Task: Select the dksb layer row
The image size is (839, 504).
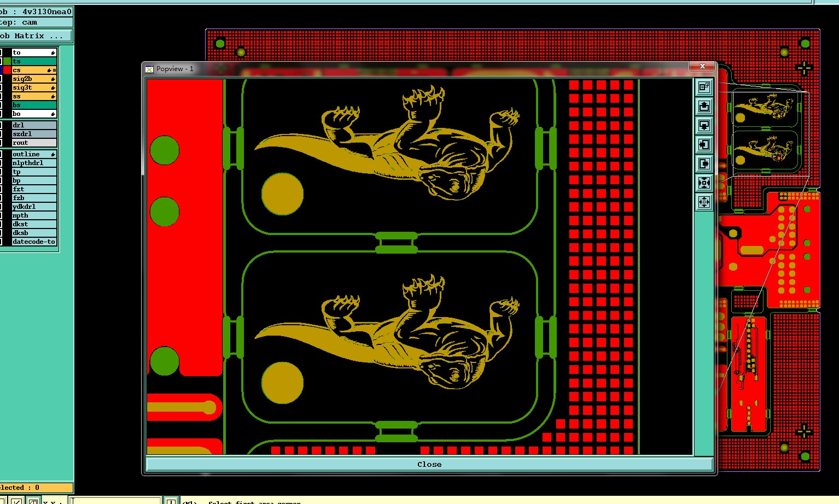Action: point(34,233)
